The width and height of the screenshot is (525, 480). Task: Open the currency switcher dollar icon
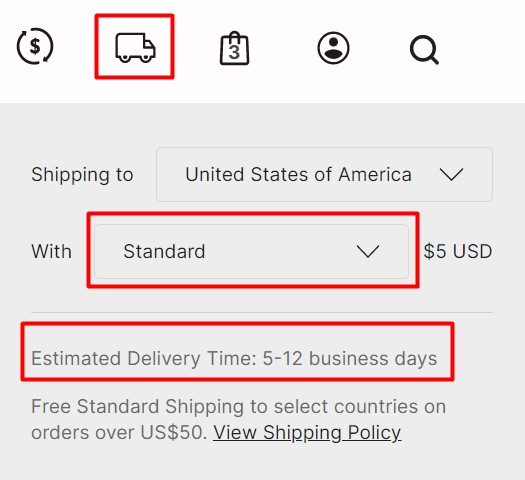point(35,46)
